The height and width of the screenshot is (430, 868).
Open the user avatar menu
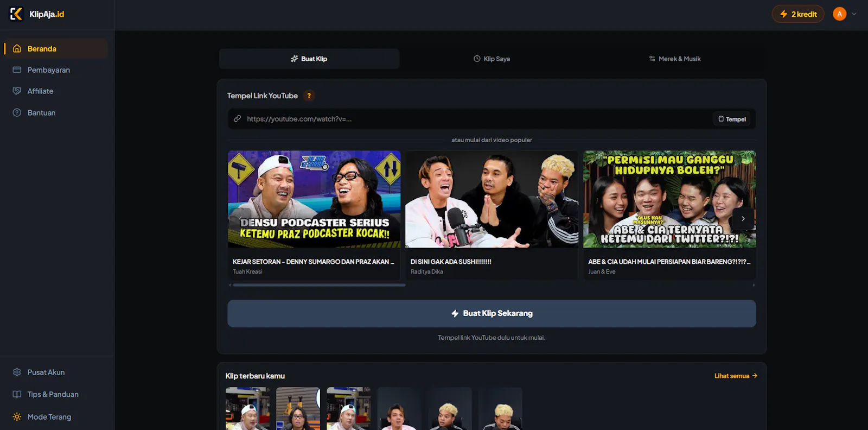click(840, 14)
